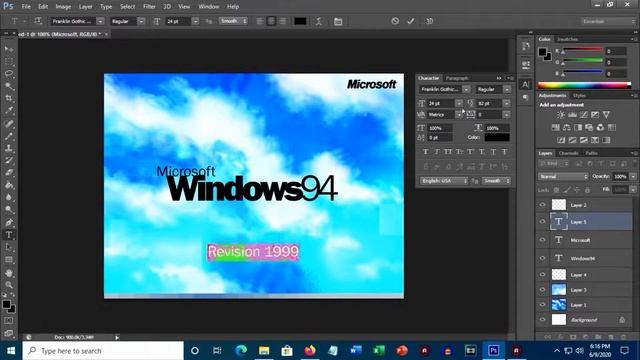The image size is (640, 360).
Task: Click the text color swatch in options bar
Action: [300, 21]
